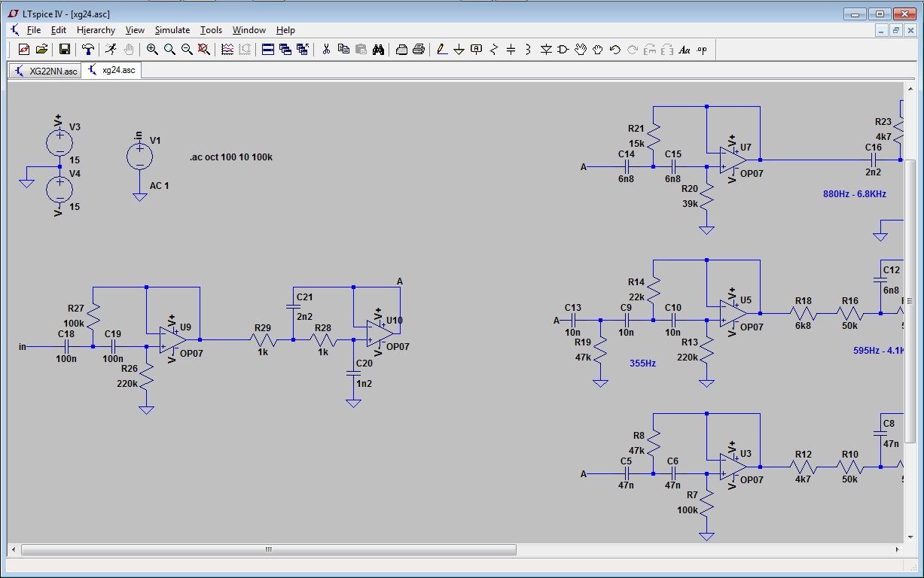
Task: Choose the Capacitor component tool
Action: point(511,50)
